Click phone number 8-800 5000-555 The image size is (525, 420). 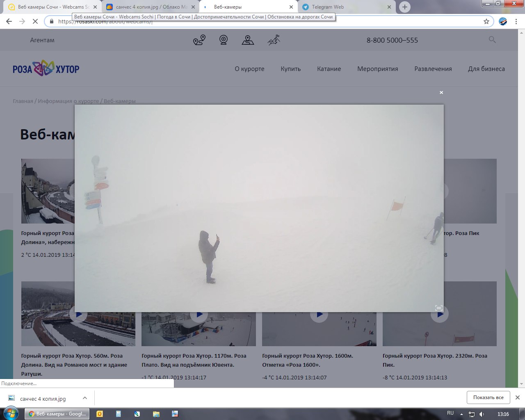[x=392, y=40]
